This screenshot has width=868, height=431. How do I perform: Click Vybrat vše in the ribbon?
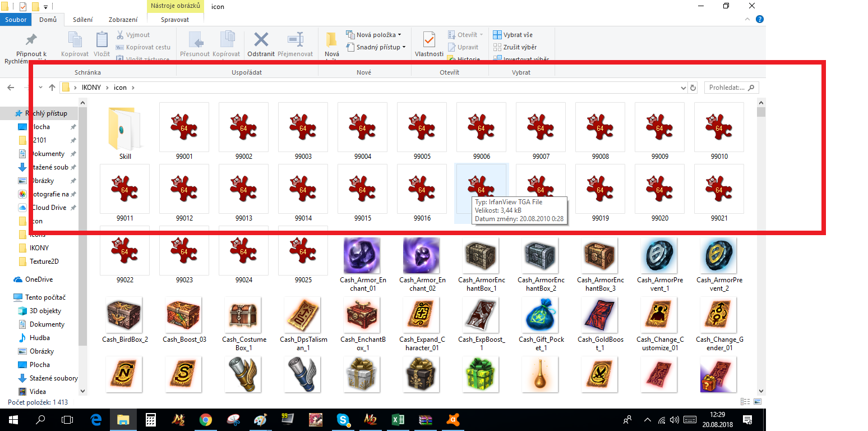click(513, 35)
